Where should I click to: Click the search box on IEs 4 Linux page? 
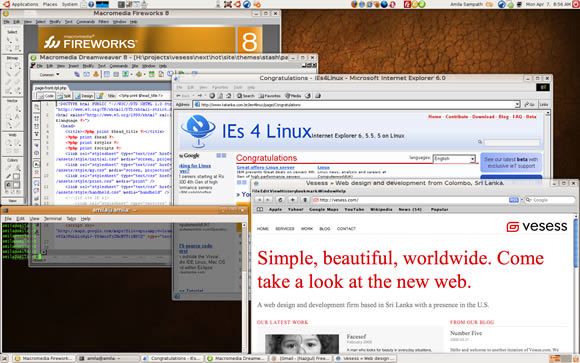pos(512,142)
